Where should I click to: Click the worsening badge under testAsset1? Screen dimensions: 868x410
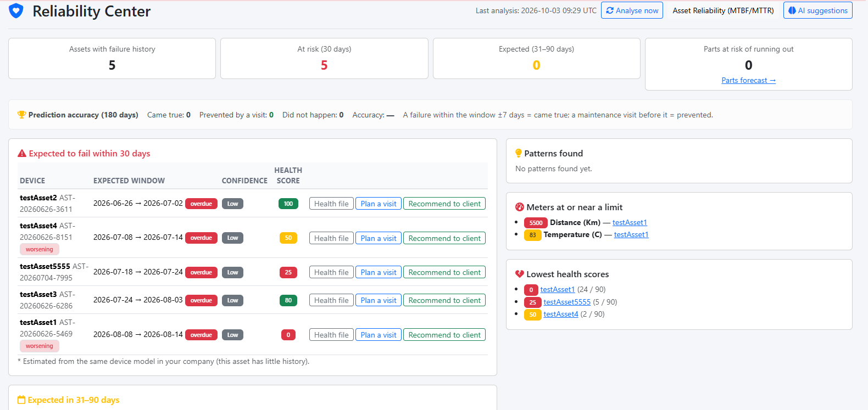tap(40, 346)
